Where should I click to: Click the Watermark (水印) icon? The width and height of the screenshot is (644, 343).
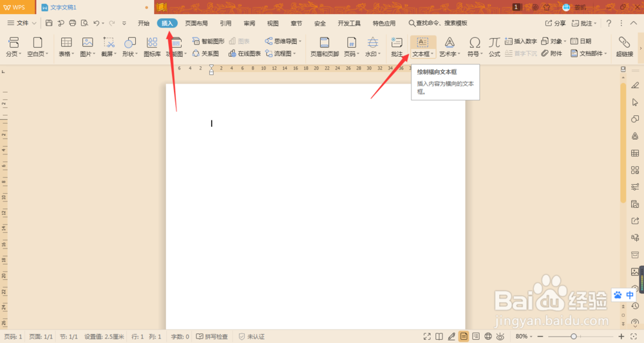372,42
